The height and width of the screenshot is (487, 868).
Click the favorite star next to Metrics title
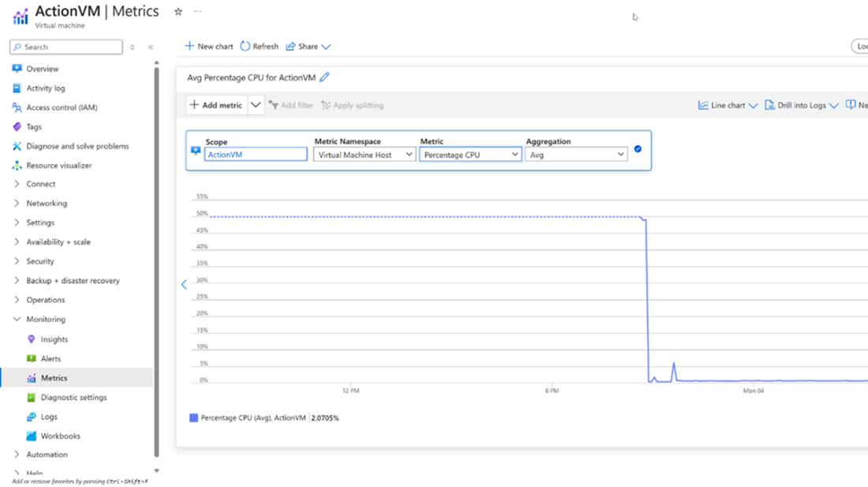178,12
